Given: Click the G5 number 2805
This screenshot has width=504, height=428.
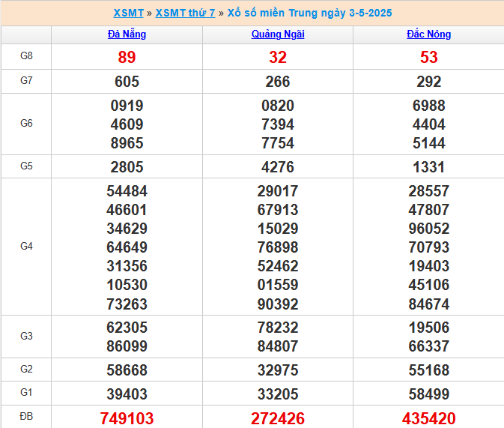Looking at the screenshot, I should pos(127,167).
